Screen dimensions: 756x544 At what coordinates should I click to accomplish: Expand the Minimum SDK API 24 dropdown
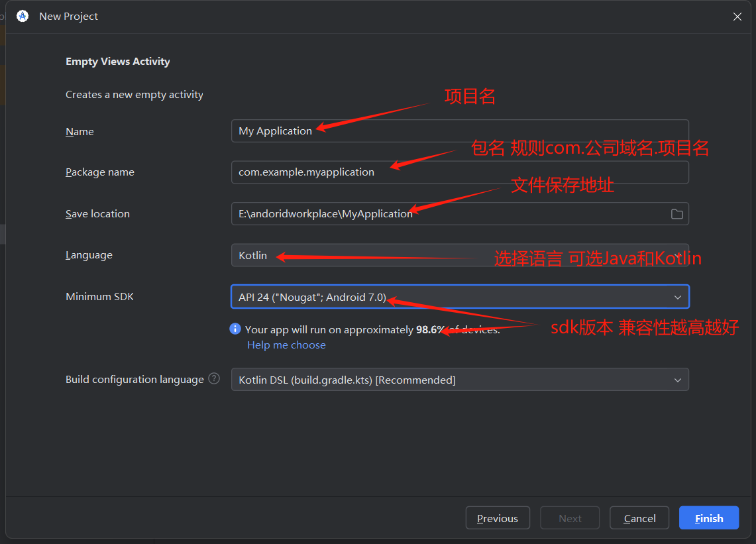(x=459, y=297)
